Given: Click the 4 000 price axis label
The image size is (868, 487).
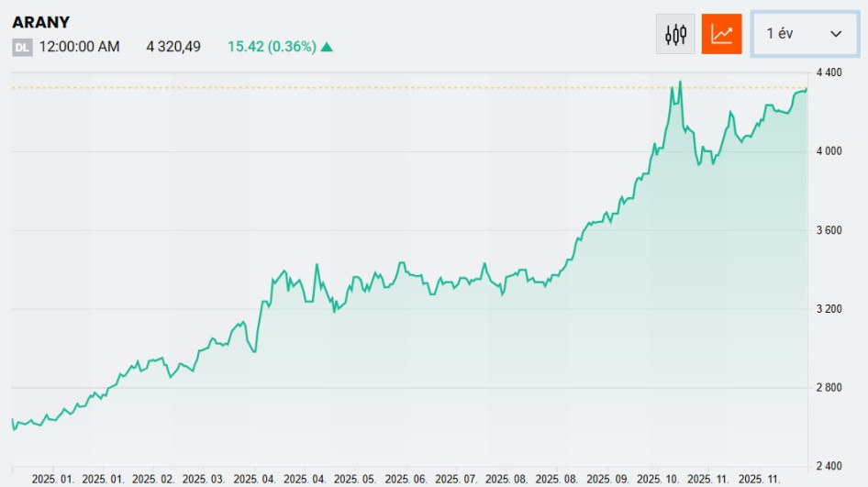Looking at the screenshot, I should pyautogui.click(x=829, y=151).
